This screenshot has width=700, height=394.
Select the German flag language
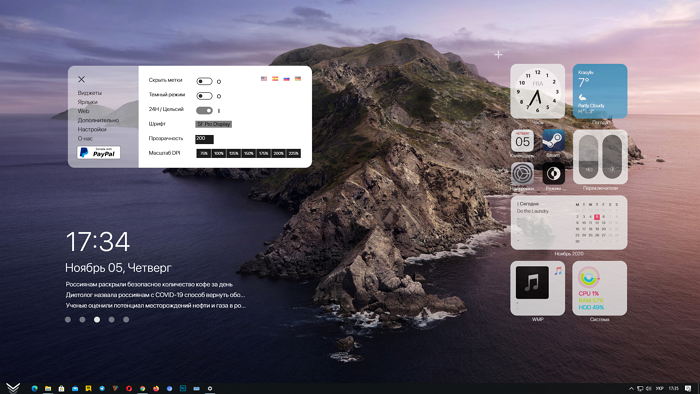(x=298, y=79)
